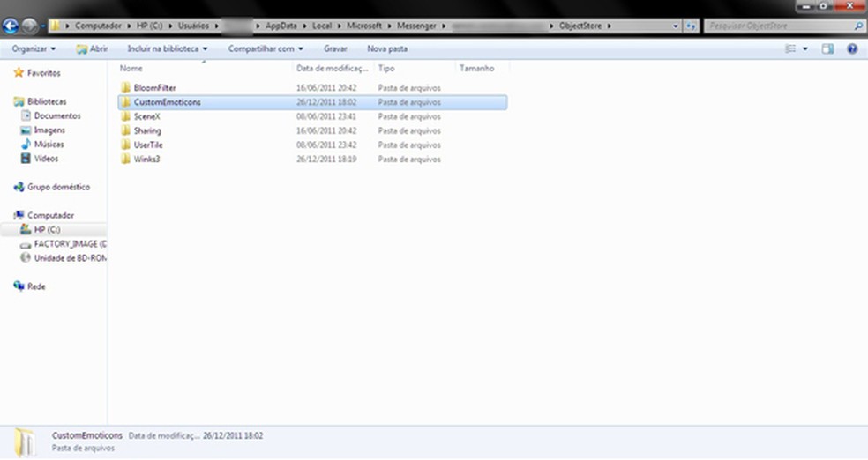Open the Vídeos library

tap(46, 159)
